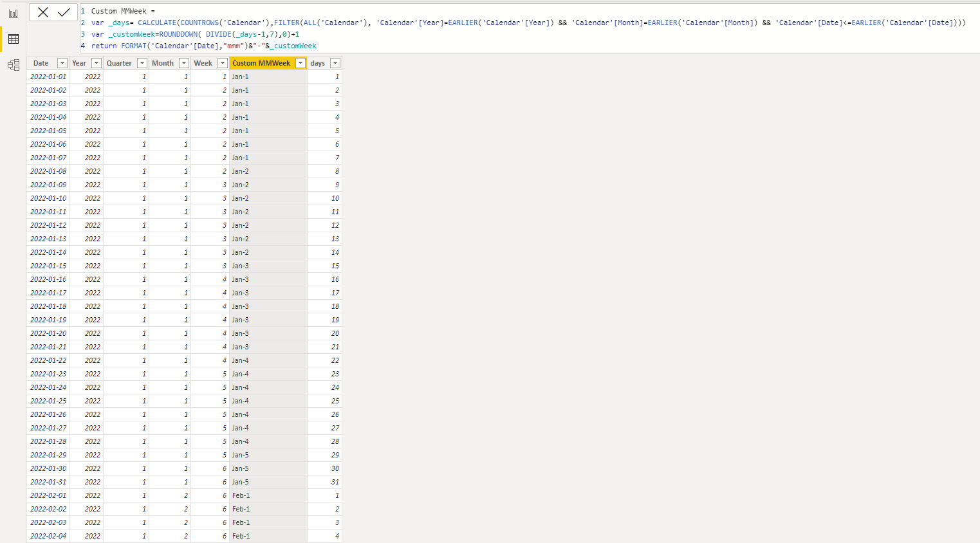Click Custom MMWeek cell for 2022-01-14
Image resolution: width=980 pixels, height=543 pixels.
coord(268,252)
